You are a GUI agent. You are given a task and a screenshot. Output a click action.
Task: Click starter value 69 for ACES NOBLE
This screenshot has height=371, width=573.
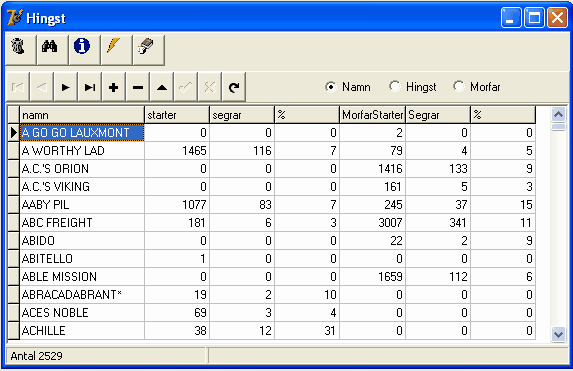[200, 313]
